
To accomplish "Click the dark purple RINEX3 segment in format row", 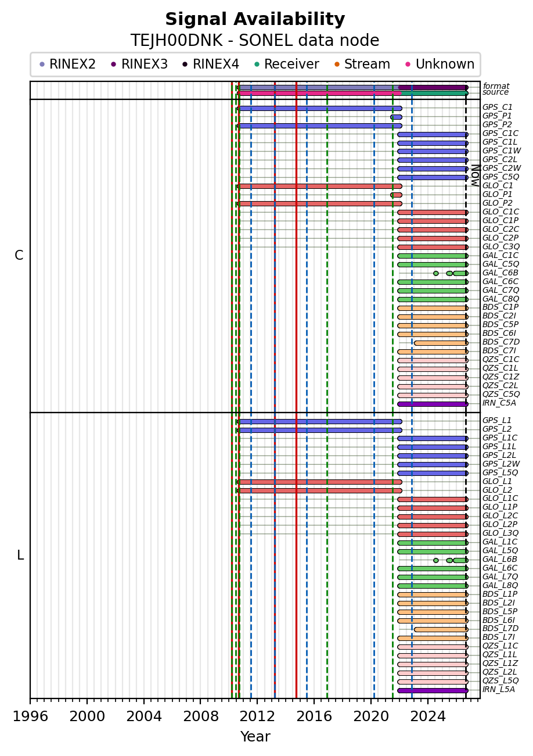I will [433, 87].
